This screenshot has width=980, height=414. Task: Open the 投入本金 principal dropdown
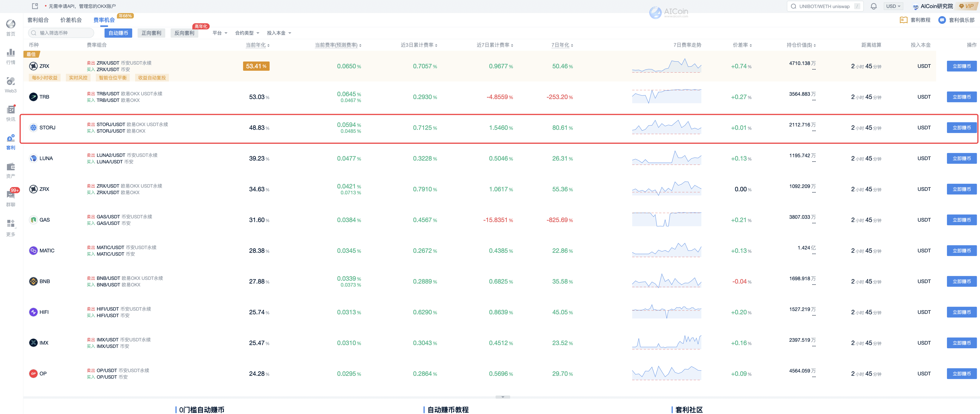pyautogui.click(x=279, y=33)
